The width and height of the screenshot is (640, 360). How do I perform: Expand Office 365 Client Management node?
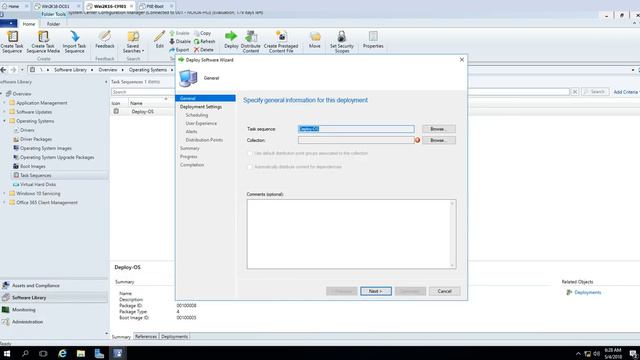(x=4, y=202)
